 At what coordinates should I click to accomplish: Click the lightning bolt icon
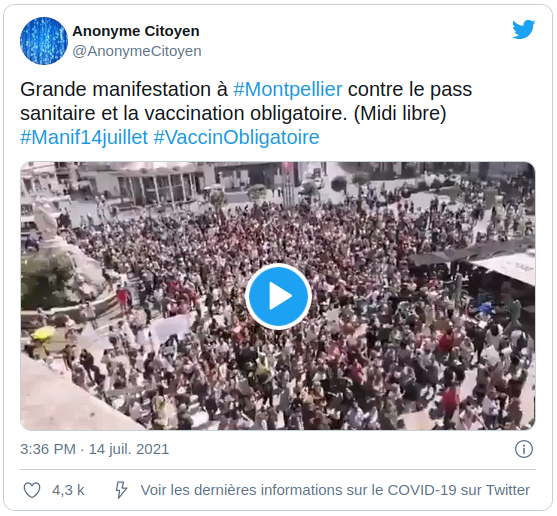121,490
